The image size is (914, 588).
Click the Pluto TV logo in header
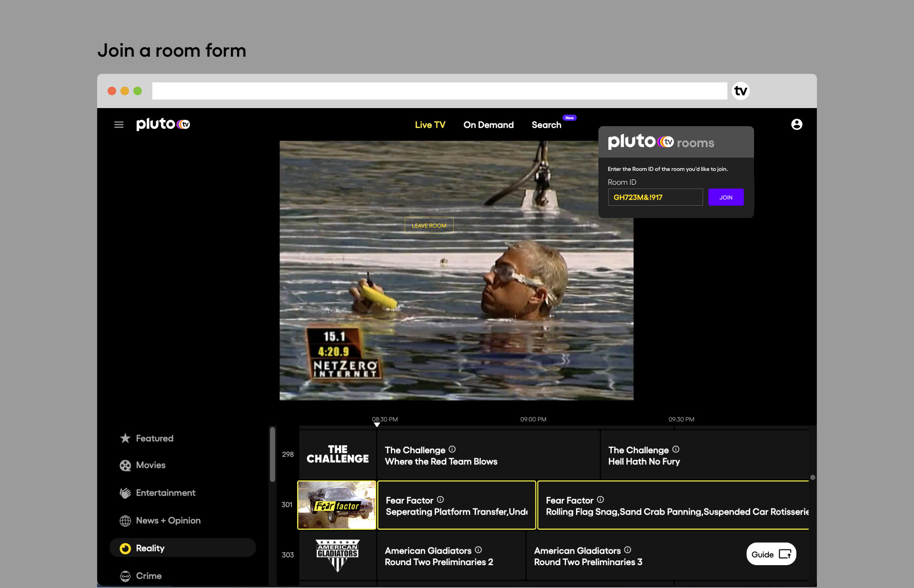point(163,124)
